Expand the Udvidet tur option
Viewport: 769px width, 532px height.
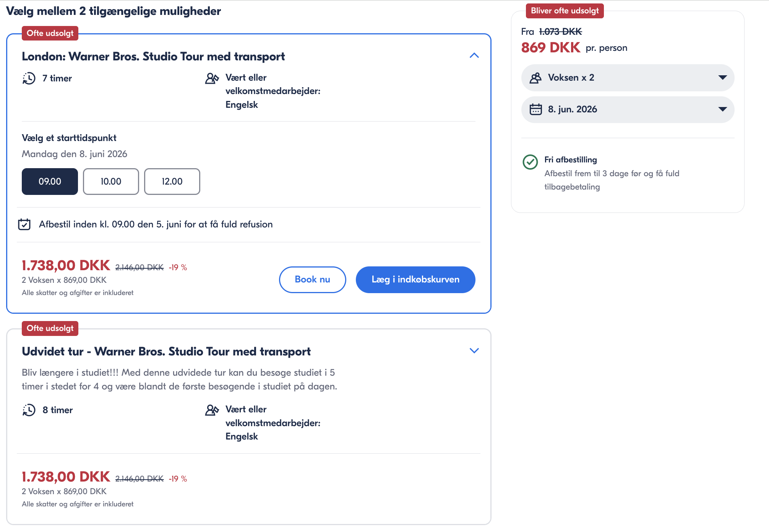(474, 351)
